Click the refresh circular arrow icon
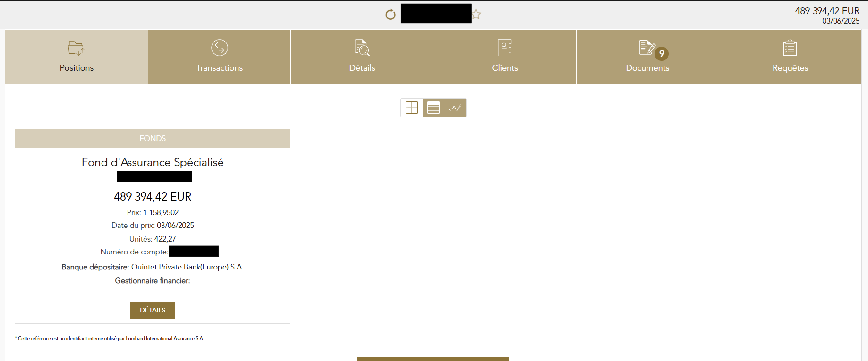Image resolution: width=868 pixels, height=361 pixels. pos(391,15)
